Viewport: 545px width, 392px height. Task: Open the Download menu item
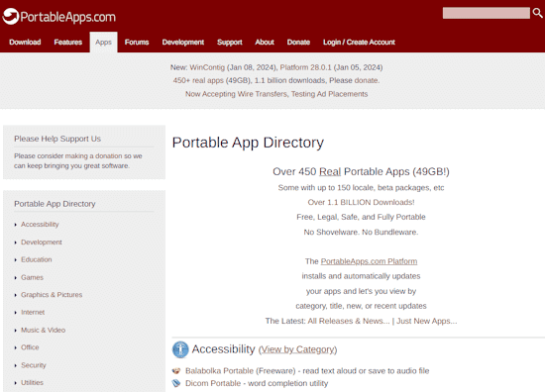point(25,42)
